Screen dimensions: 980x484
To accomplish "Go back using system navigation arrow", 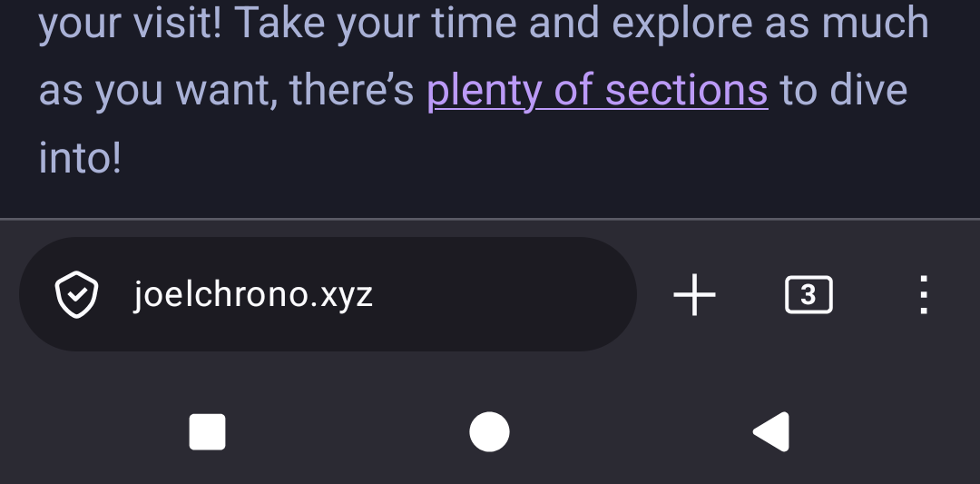I will coord(771,432).
